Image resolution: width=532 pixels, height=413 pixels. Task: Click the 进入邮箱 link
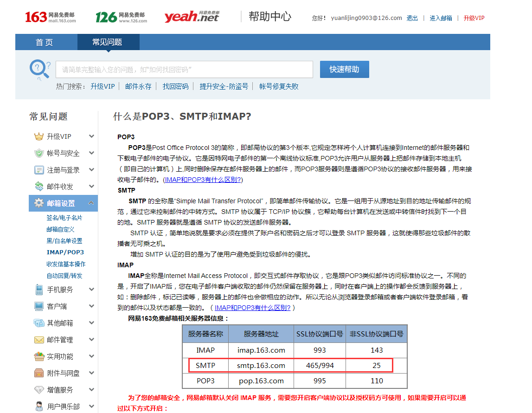[441, 18]
